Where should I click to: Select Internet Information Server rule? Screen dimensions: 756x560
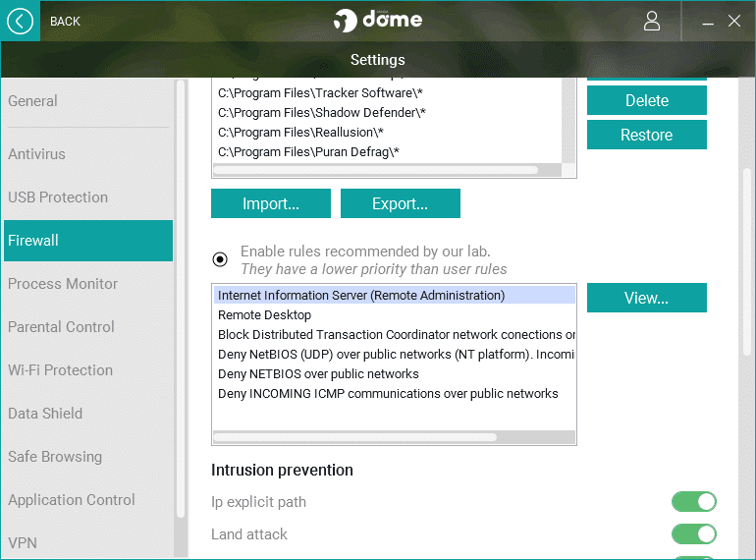pos(395,295)
